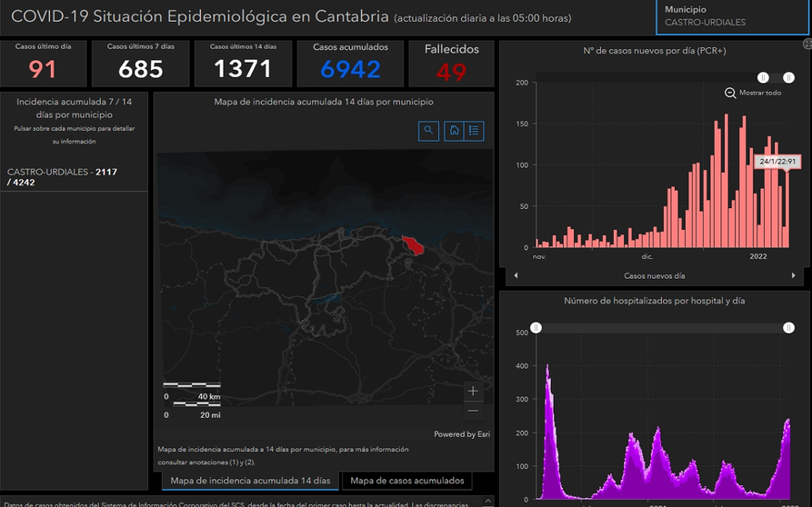
Task: Click the scroll up arrow of notes panel
Action: coord(487,501)
